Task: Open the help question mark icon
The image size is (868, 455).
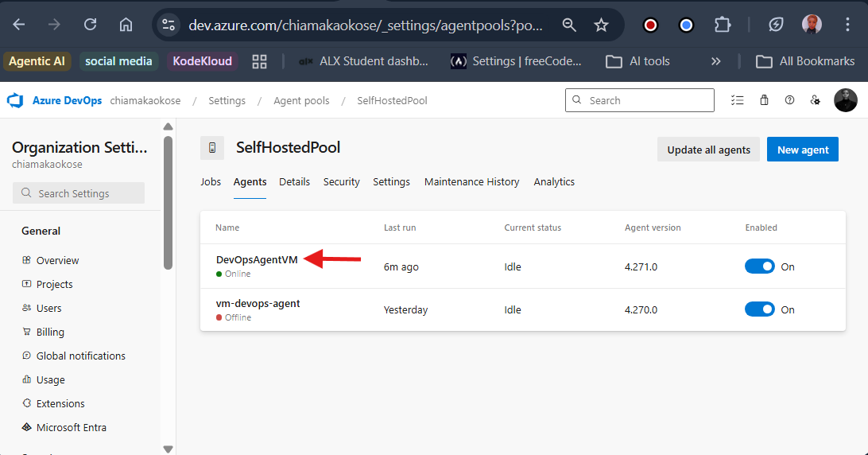Action: coord(789,100)
